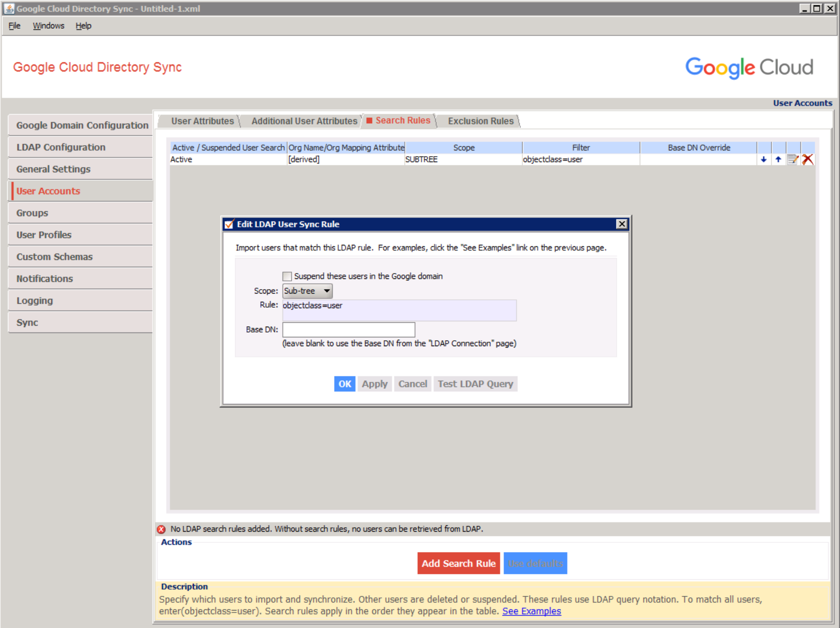The height and width of the screenshot is (628, 840).
Task: Click the Add Search Rule button
Action: point(458,563)
